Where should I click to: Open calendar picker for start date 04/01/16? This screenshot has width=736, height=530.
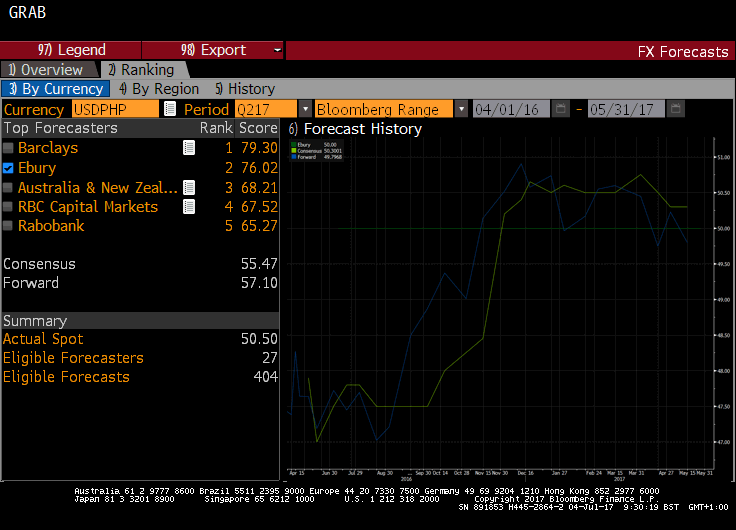[x=560, y=109]
